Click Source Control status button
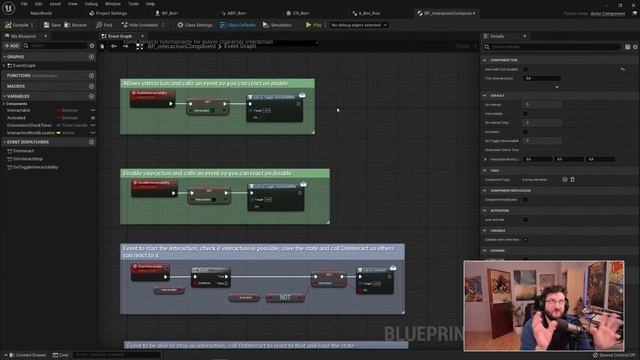The image size is (640, 360). [x=614, y=355]
